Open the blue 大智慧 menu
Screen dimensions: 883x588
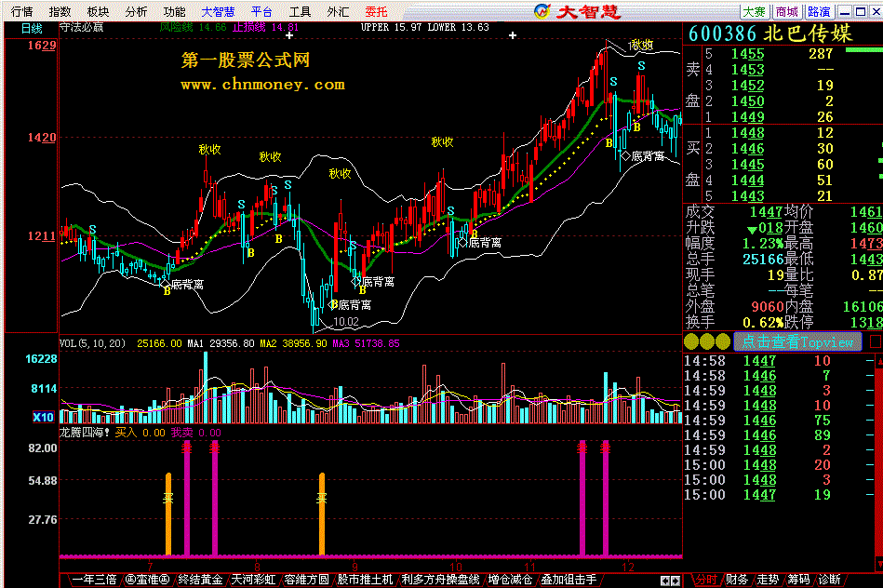click(x=218, y=11)
